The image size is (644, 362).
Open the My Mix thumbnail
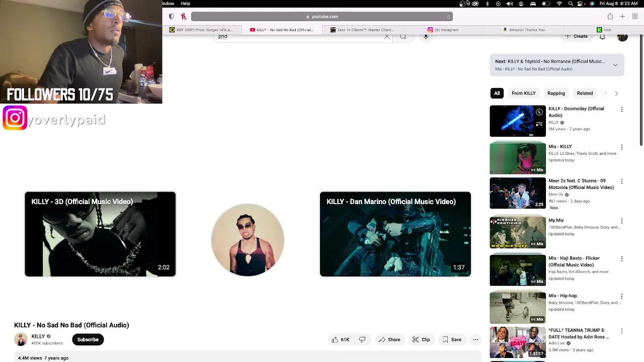(x=518, y=233)
